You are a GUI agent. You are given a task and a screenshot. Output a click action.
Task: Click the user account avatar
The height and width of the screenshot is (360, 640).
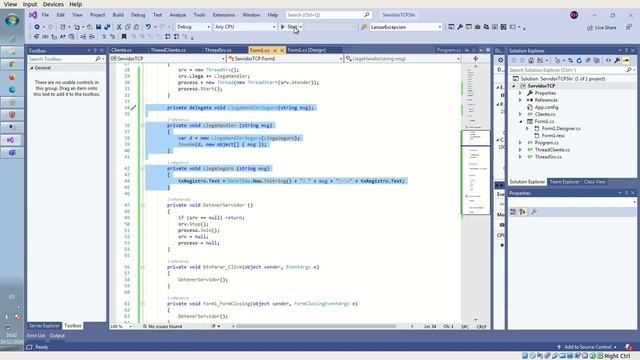click(x=574, y=15)
